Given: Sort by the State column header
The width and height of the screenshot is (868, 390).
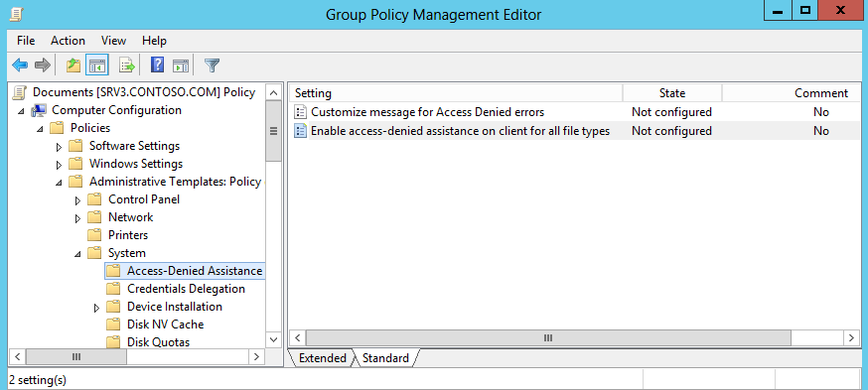Looking at the screenshot, I should 672,93.
